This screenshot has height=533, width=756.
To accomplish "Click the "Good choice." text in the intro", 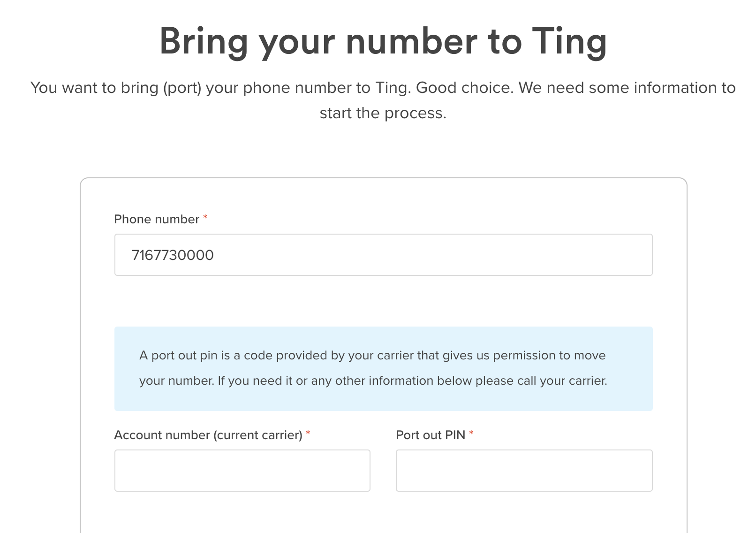I will click(x=464, y=88).
